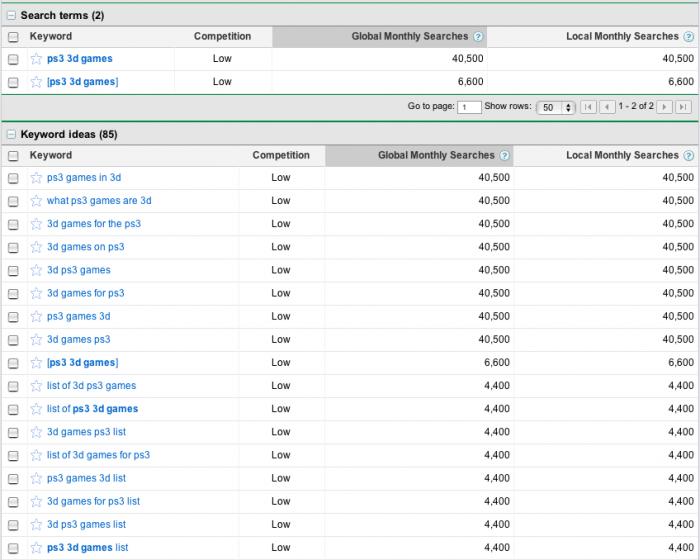Screen dimensions: 700x560
Task: Check the '3d games on ps3' row
Action: [x=13, y=248]
